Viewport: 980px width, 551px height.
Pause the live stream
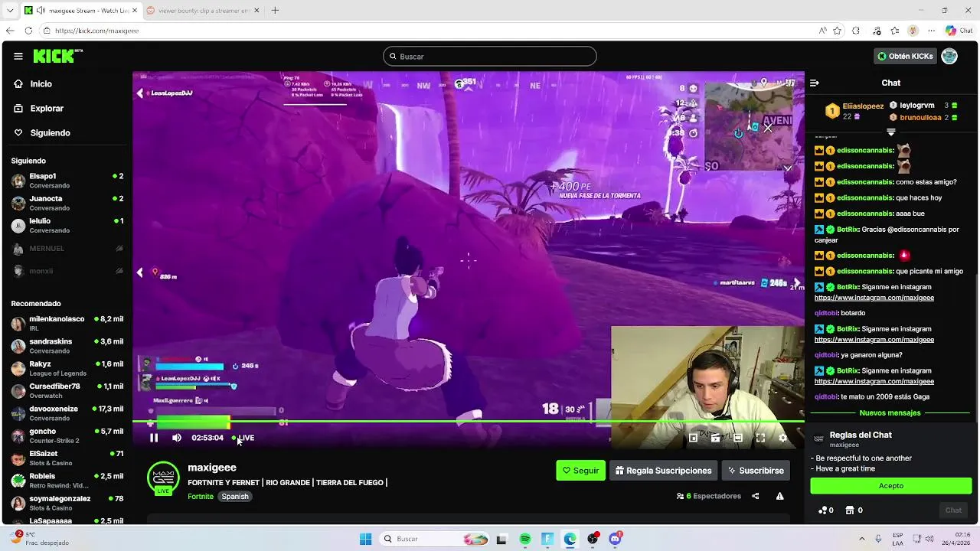point(154,438)
